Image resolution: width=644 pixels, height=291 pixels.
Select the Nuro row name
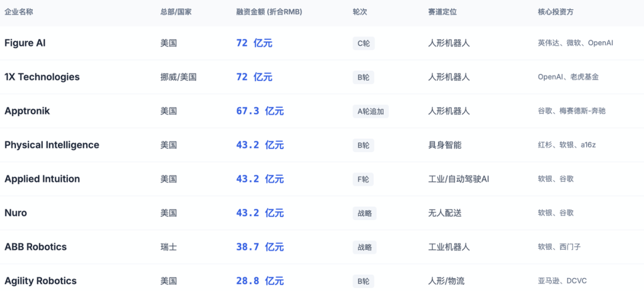click(16, 213)
